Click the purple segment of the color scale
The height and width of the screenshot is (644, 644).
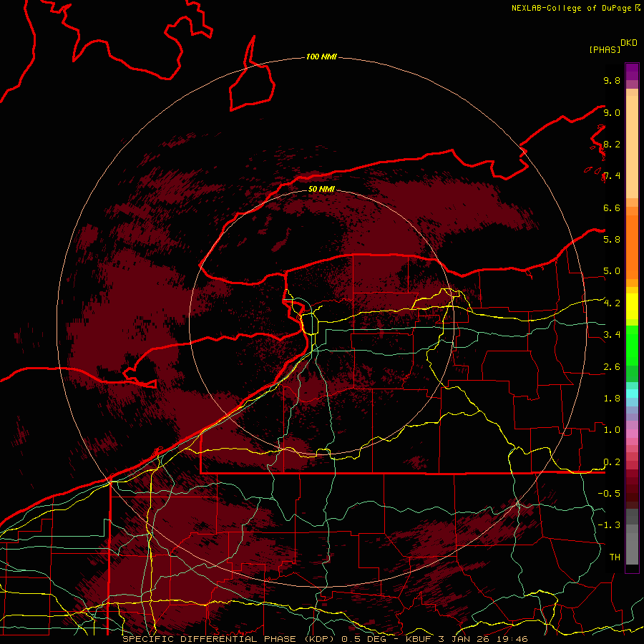pos(632,71)
